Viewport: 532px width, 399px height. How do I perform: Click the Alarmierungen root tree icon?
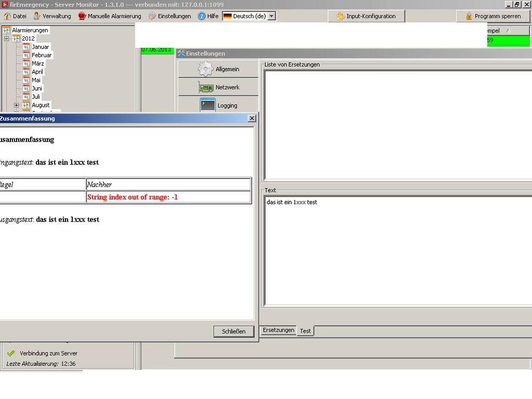(x=7, y=30)
